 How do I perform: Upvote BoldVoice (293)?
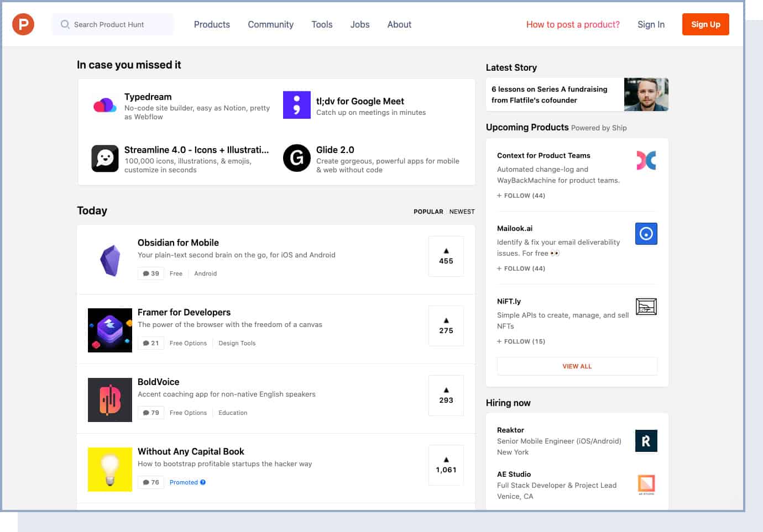[446, 396]
